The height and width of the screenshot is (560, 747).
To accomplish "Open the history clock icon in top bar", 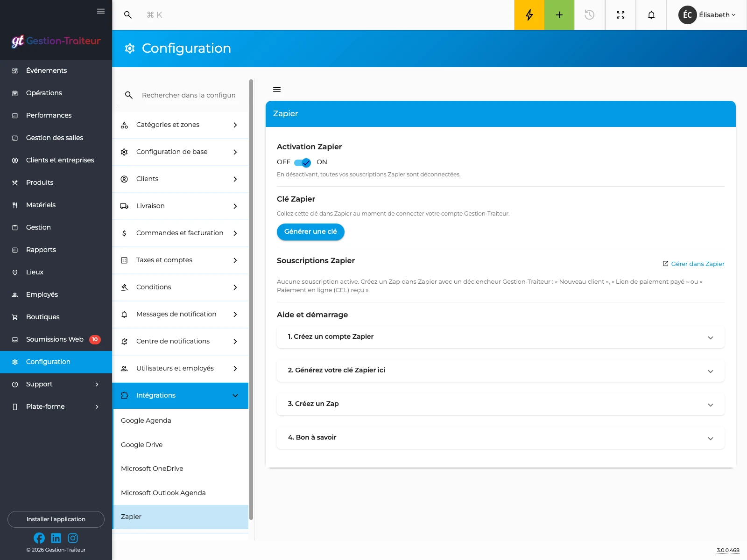I will (x=590, y=15).
